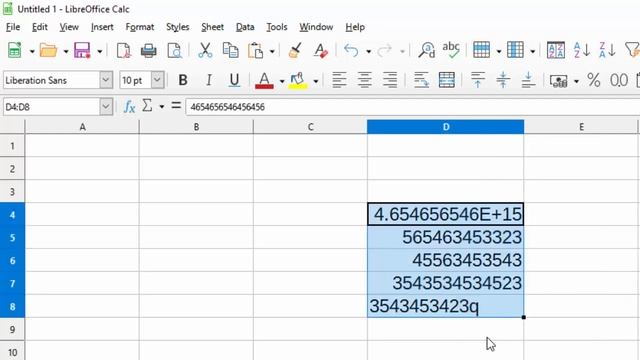Click Format as Percent icon
This screenshot has height=360, width=640.
point(593,80)
